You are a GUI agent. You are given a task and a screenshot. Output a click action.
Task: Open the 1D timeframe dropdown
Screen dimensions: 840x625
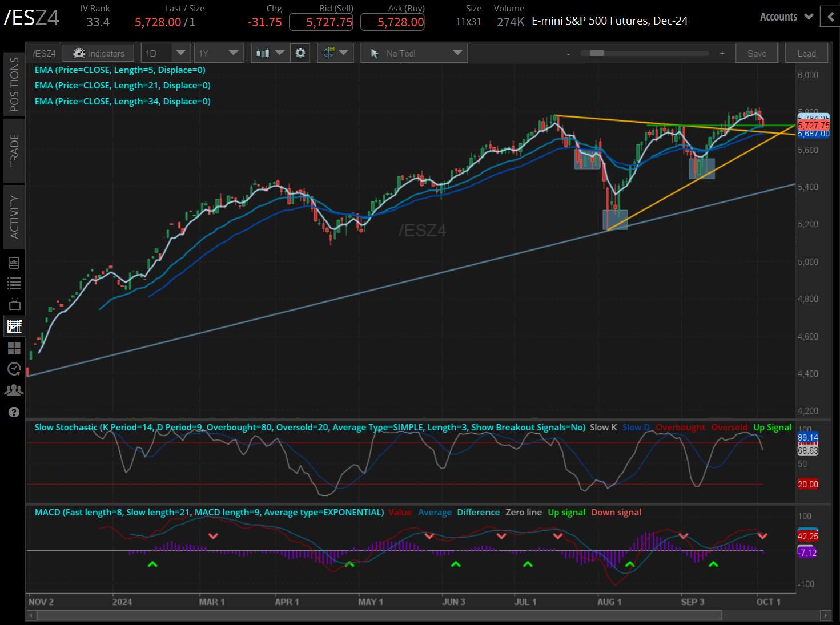pos(165,53)
